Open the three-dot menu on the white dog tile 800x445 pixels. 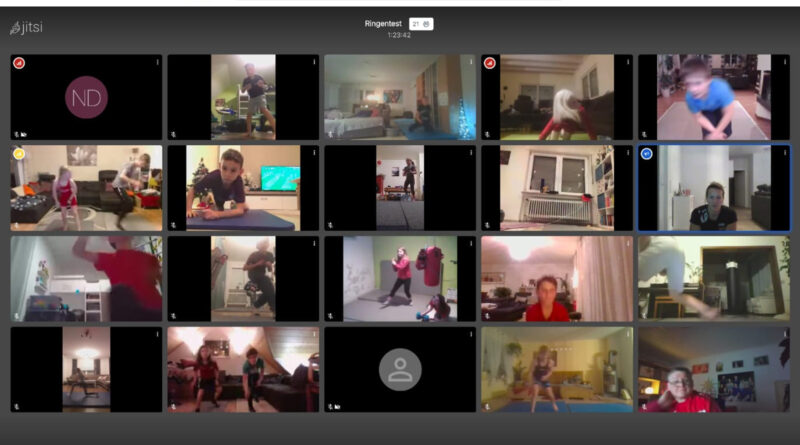628,62
